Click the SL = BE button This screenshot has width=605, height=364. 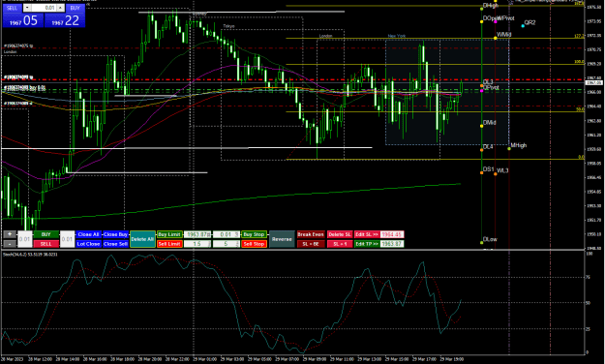(x=311, y=244)
